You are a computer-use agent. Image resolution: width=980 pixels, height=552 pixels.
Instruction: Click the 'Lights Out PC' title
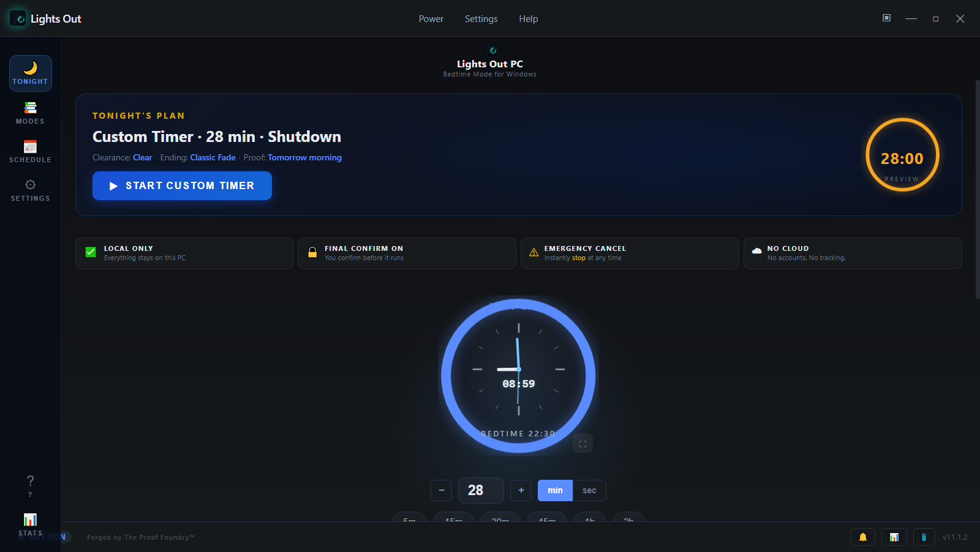[x=490, y=64]
